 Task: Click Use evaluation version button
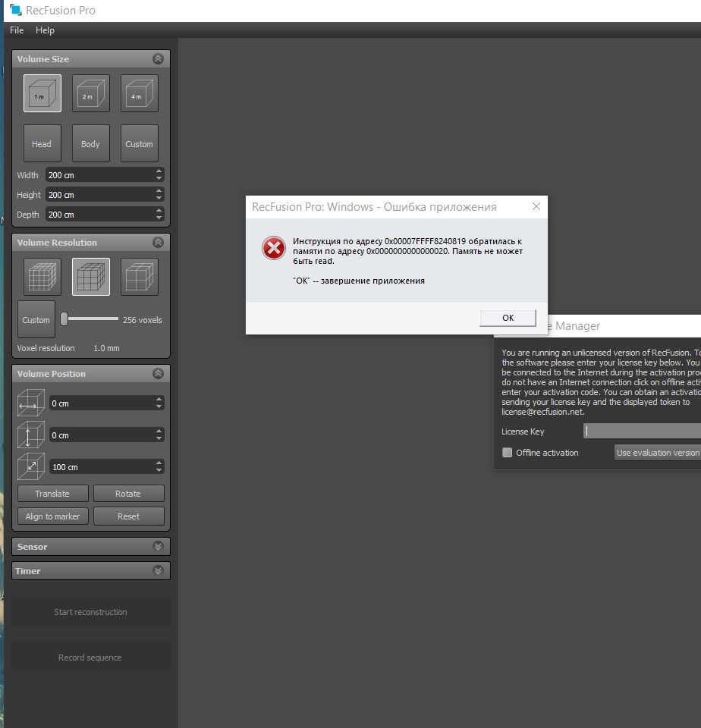click(x=658, y=453)
